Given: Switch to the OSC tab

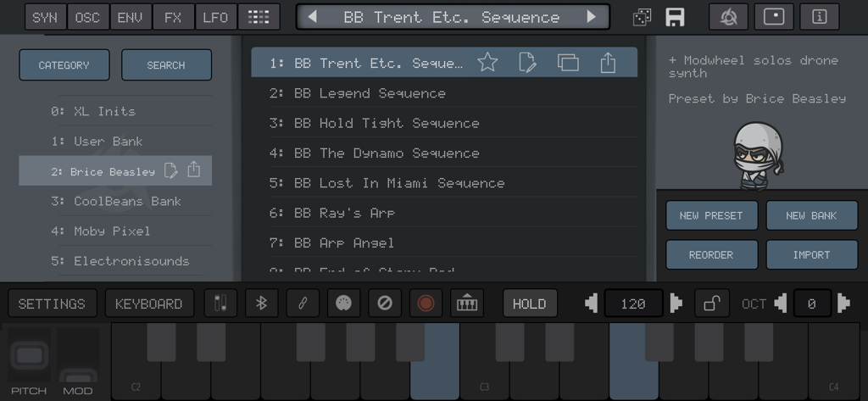Looking at the screenshot, I should click(x=88, y=17).
